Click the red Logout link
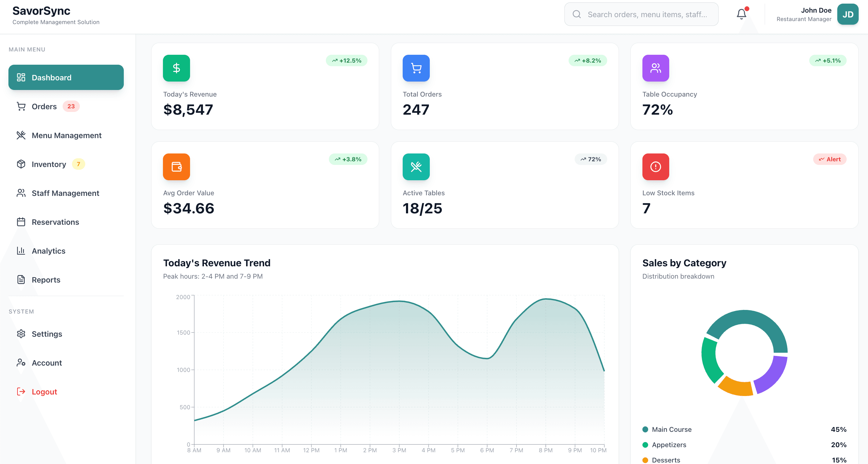868x464 pixels. (x=44, y=392)
